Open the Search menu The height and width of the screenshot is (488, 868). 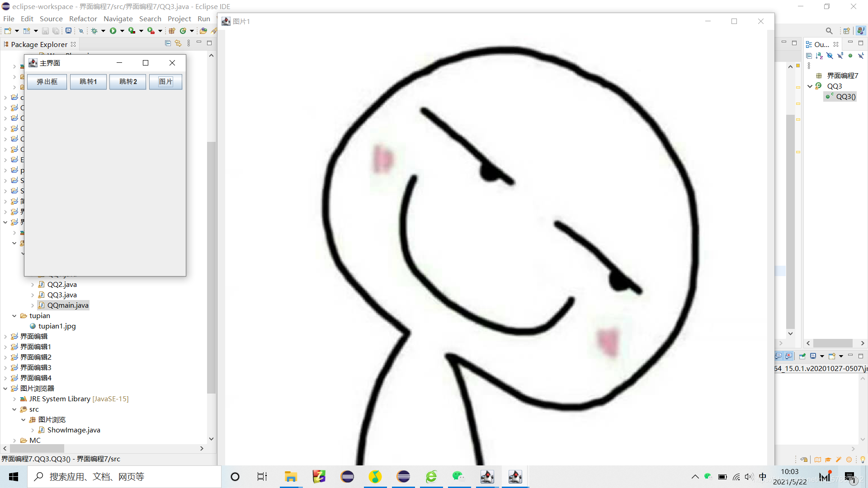[150, 19]
